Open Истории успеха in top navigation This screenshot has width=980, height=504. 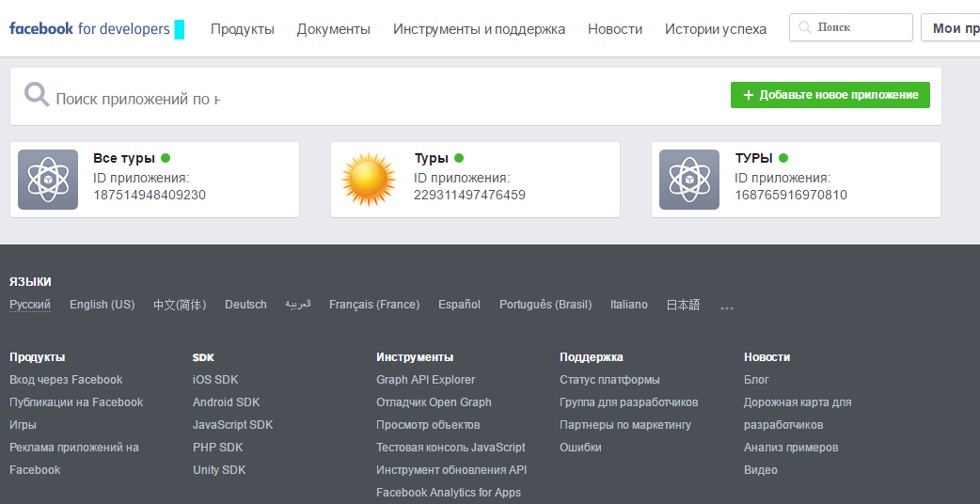[x=716, y=29]
